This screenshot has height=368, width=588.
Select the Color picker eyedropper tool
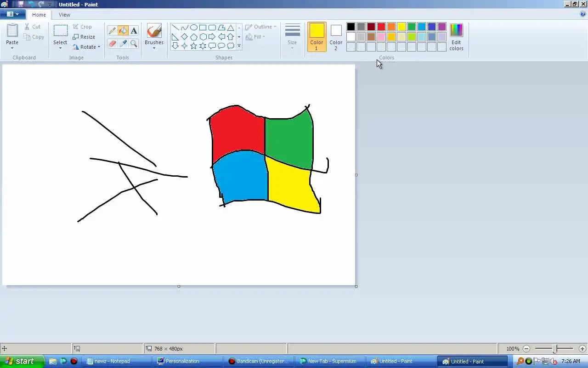tap(123, 44)
